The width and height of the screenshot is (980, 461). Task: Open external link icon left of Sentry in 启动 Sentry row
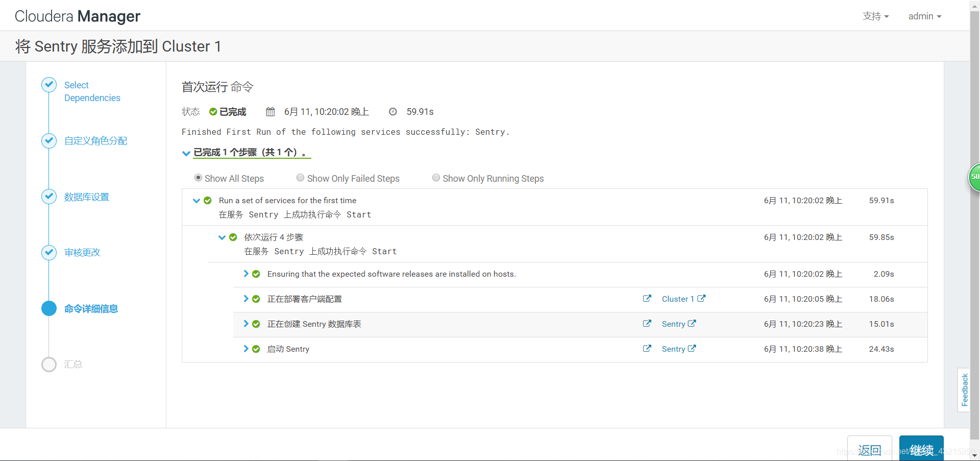[647, 349]
